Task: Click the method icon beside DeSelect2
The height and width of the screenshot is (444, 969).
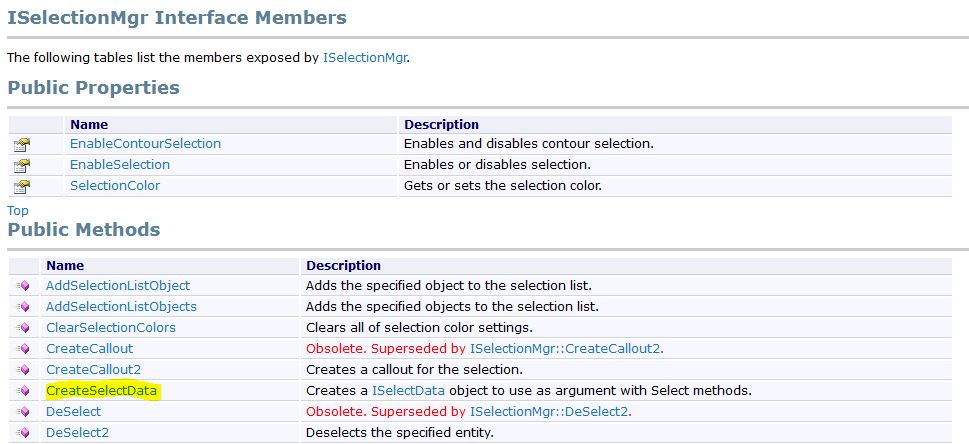Action: 22,433
